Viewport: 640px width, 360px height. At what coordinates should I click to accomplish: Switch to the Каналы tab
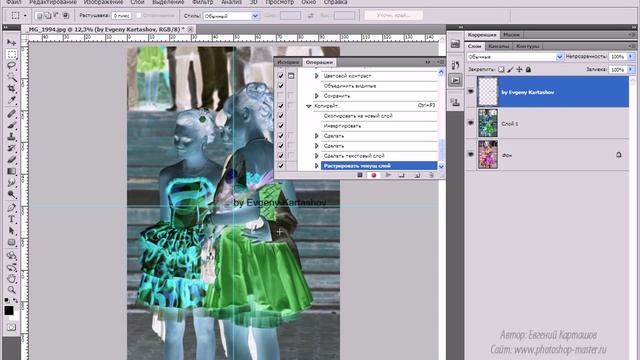coord(499,46)
